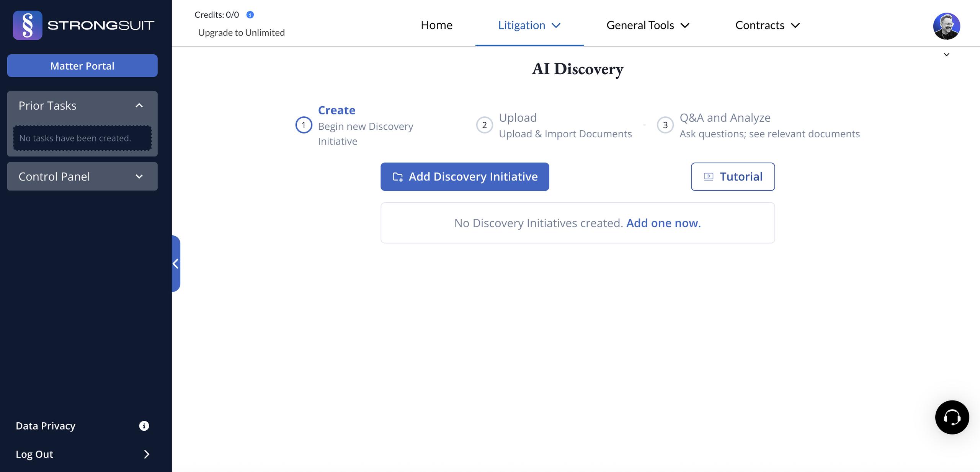The width and height of the screenshot is (980, 472).
Task: Go to the Home tab
Action: [x=436, y=25]
